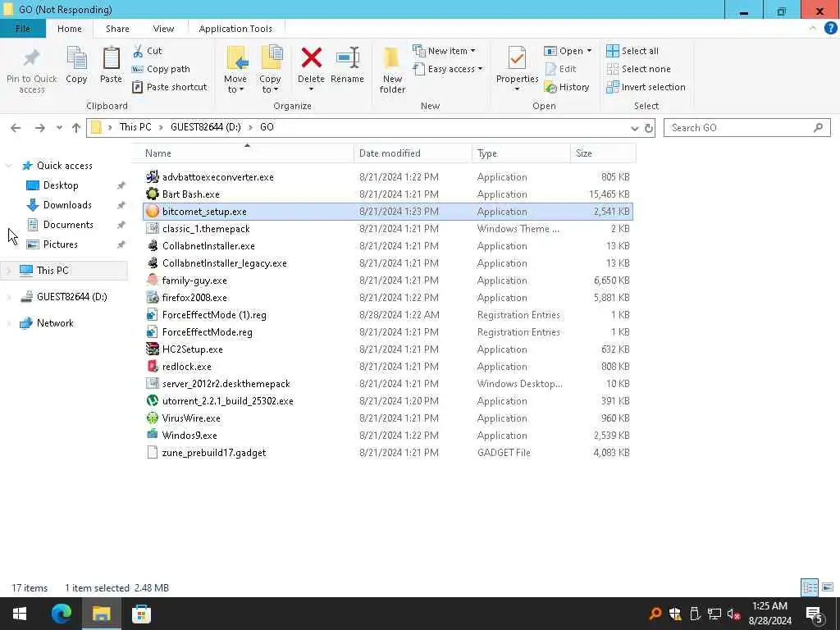The width and height of the screenshot is (840, 630).
Task: Click the Paste clipboard icon
Action: (111, 58)
